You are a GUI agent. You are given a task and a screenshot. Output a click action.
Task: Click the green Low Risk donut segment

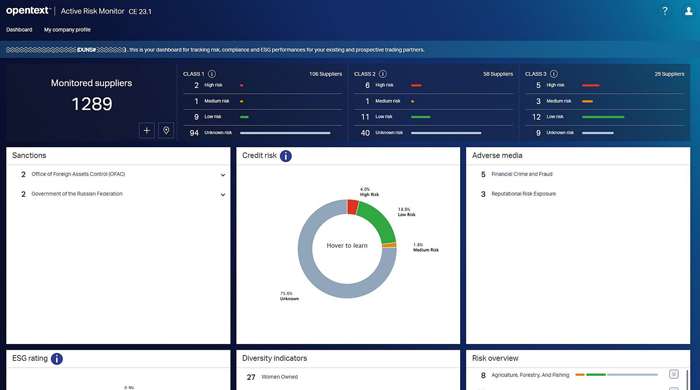coord(380,220)
